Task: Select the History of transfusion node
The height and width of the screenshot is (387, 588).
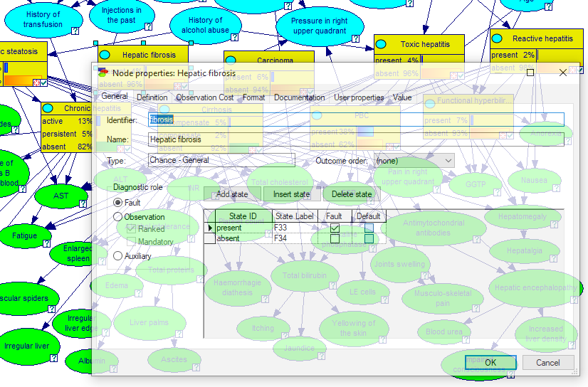Action: 43,19
